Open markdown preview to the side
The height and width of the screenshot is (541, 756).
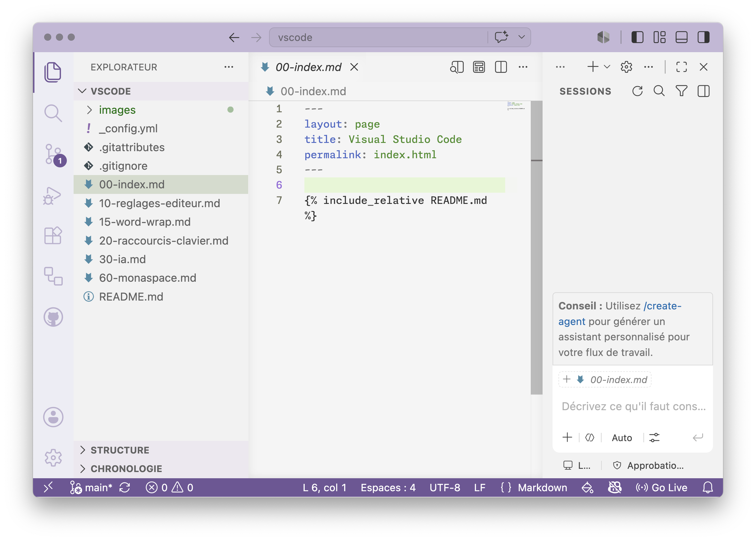pyautogui.click(x=457, y=67)
